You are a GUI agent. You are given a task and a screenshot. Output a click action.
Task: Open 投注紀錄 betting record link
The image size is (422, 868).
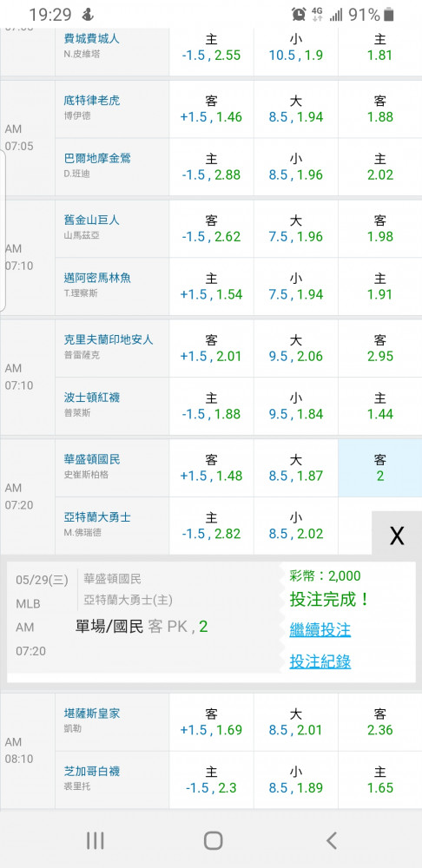pyautogui.click(x=320, y=661)
